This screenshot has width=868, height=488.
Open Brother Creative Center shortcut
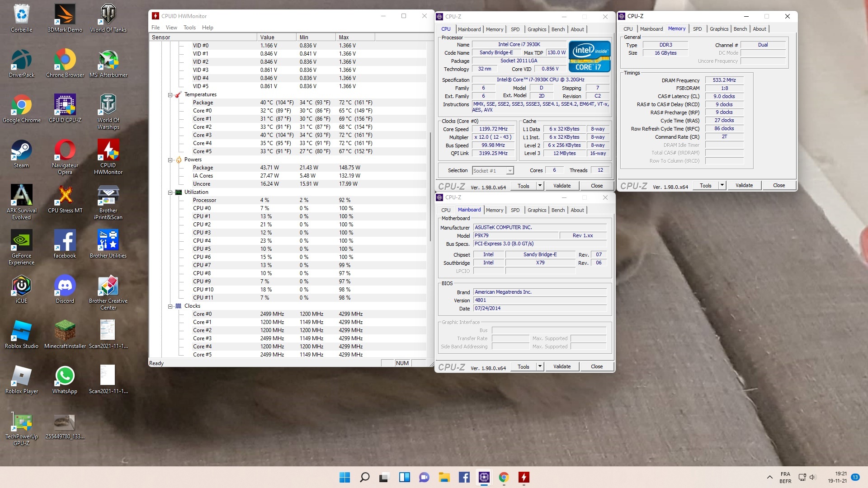108,292
